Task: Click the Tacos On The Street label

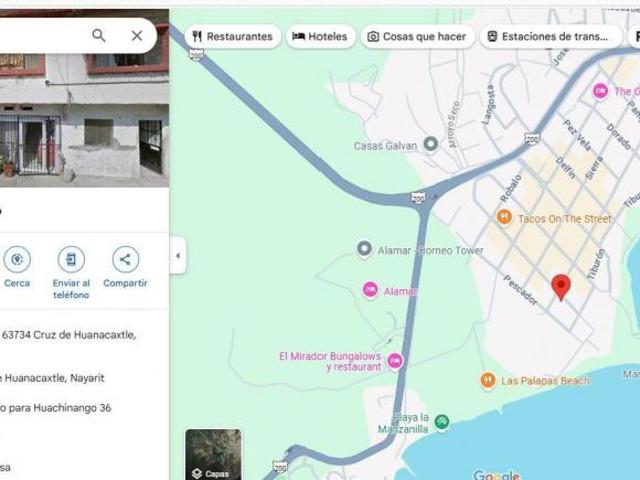Action: pos(564,219)
